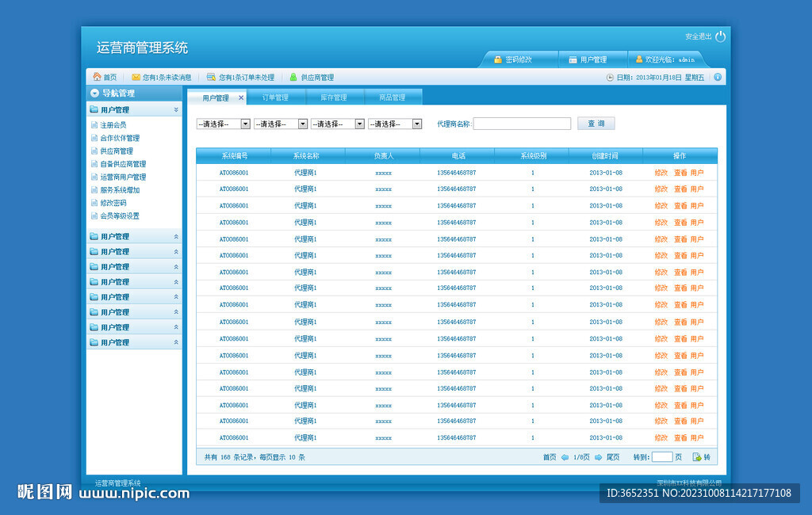Screen dimensions: 812x515
Task: Focus the 转到 page number field
Action: (x=662, y=457)
